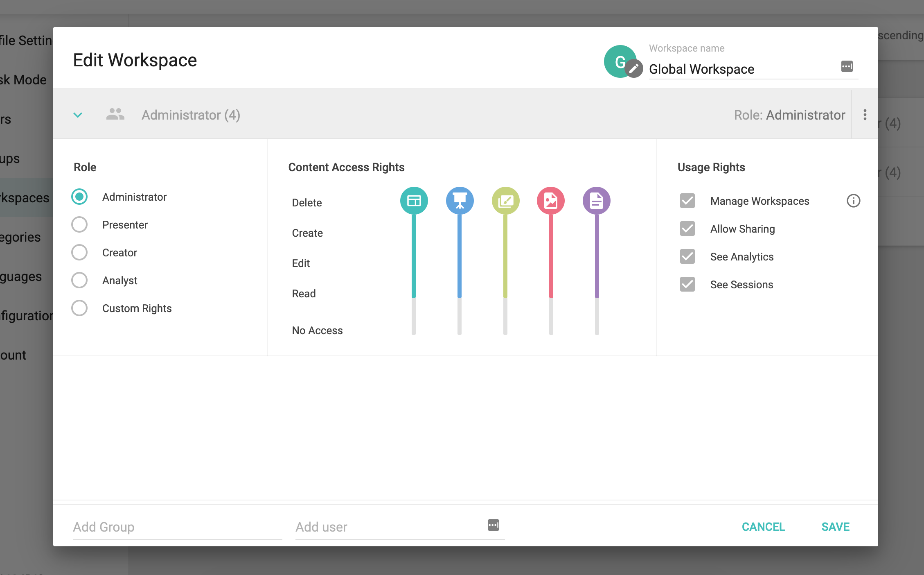
Task: Select the Presenter role radio button
Action: [x=79, y=224]
